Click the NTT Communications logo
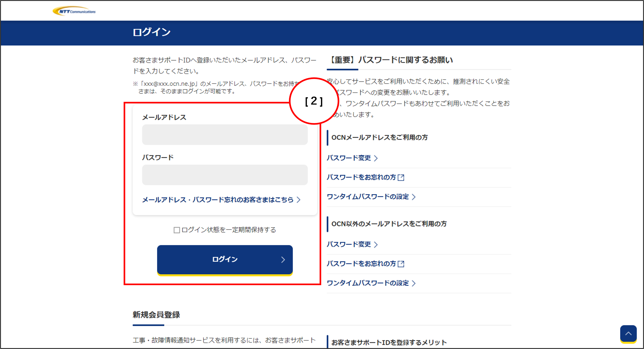Screen dimensions: 644x349 (74, 11)
